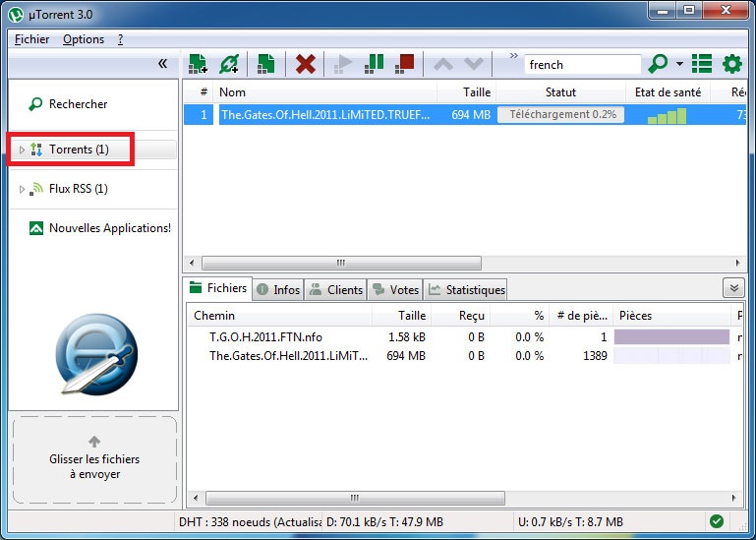
Task: Sort by the Taille column in torrent list
Action: pyautogui.click(x=467, y=91)
